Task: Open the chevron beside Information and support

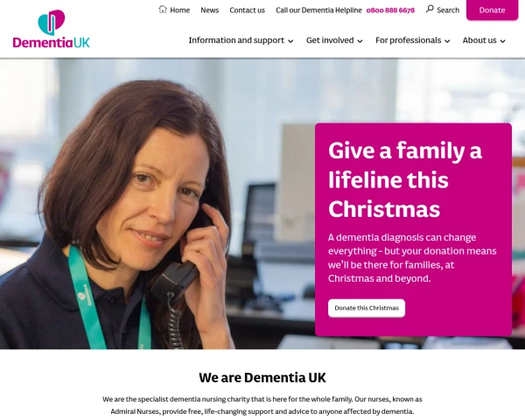Action: coord(290,41)
